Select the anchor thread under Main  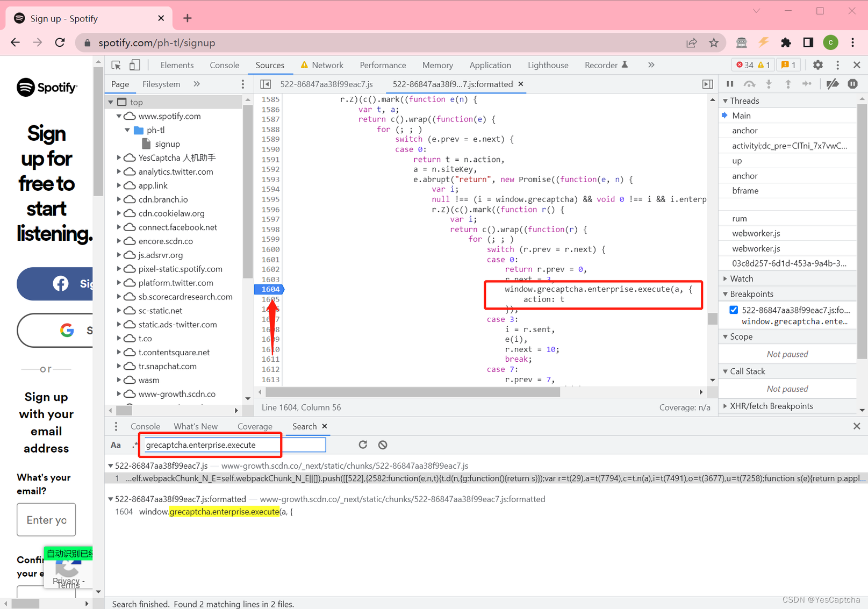click(744, 131)
